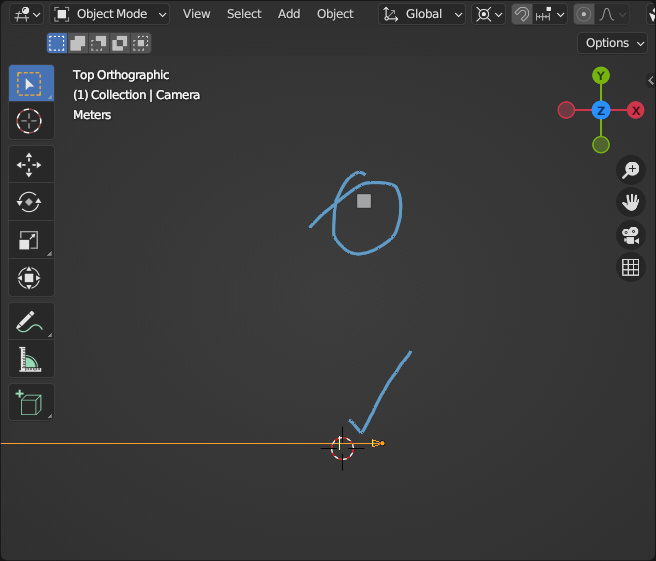Open Global transform orientation dropdown
The image size is (656, 561).
[x=423, y=14]
